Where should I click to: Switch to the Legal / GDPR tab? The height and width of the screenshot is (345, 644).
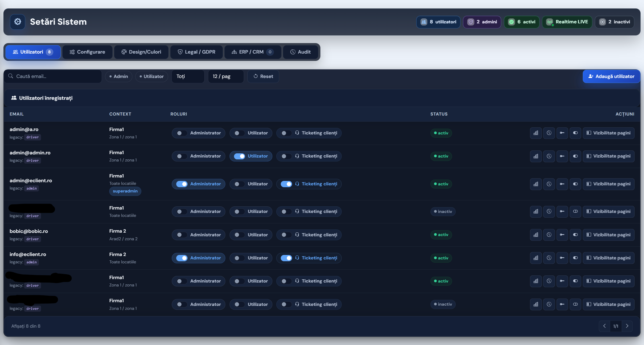click(196, 52)
